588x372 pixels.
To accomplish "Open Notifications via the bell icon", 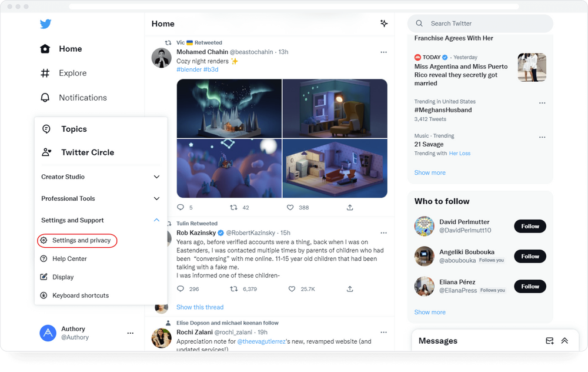I will [x=44, y=97].
